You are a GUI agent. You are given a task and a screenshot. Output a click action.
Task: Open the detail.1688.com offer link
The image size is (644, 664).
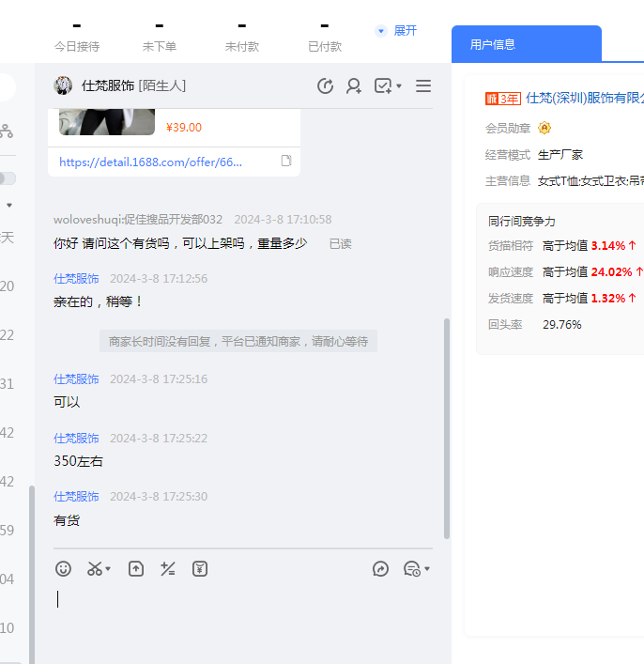click(x=150, y=162)
